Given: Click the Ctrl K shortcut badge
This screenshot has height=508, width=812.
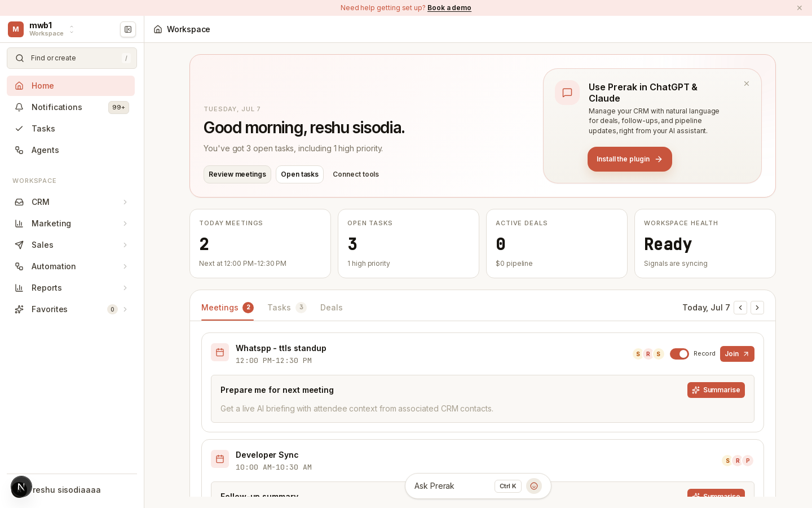Looking at the screenshot, I should [x=508, y=486].
